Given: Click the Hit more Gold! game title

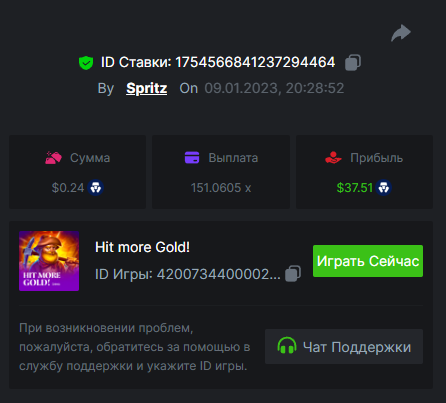Looking at the screenshot, I should 142,247.
